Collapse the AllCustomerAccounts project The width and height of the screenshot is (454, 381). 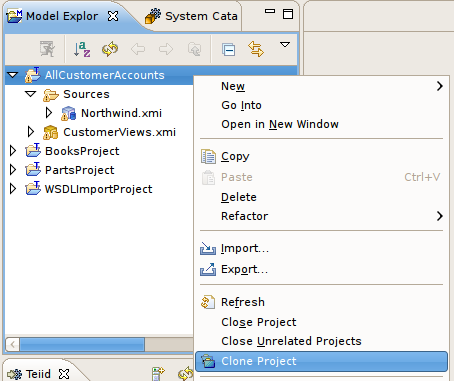click(x=13, y=75)
